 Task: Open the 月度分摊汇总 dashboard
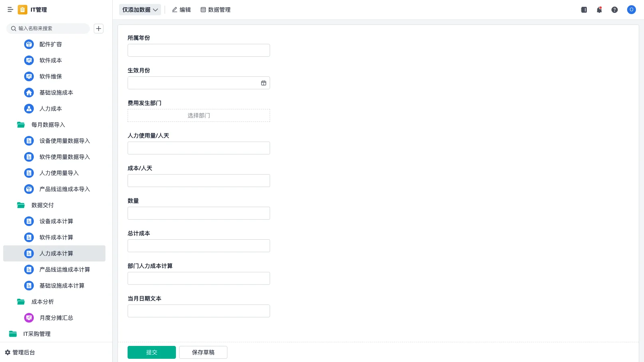(x=56, y=318)
